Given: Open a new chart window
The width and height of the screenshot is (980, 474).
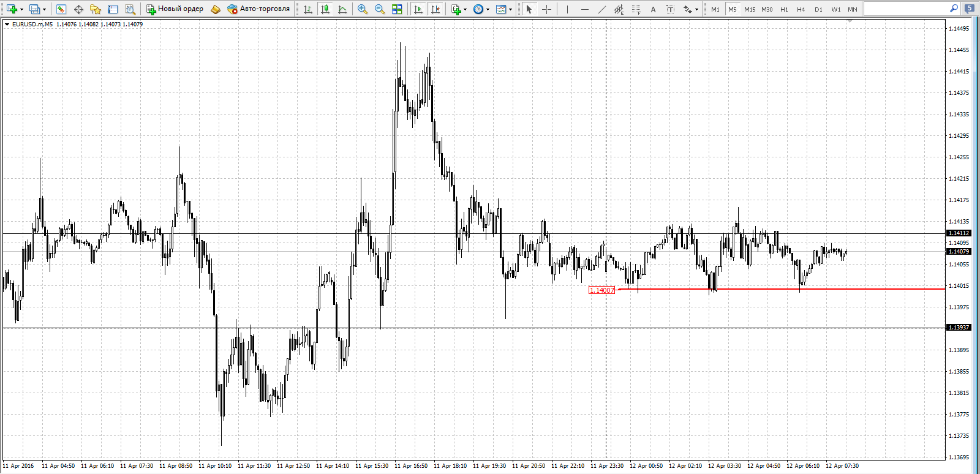Looking at the screenshot, I should click(12, 9).
